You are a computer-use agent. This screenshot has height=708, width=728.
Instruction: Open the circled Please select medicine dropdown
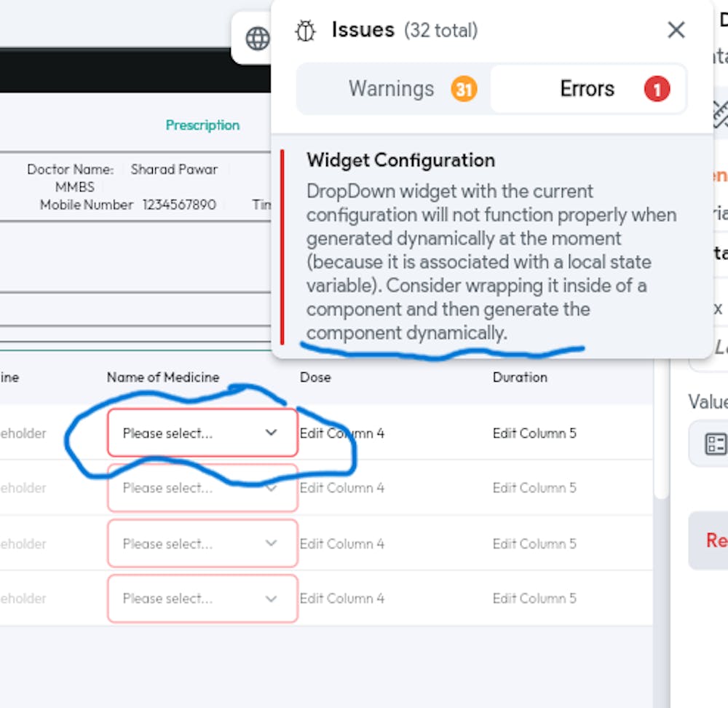coord(202,433)
